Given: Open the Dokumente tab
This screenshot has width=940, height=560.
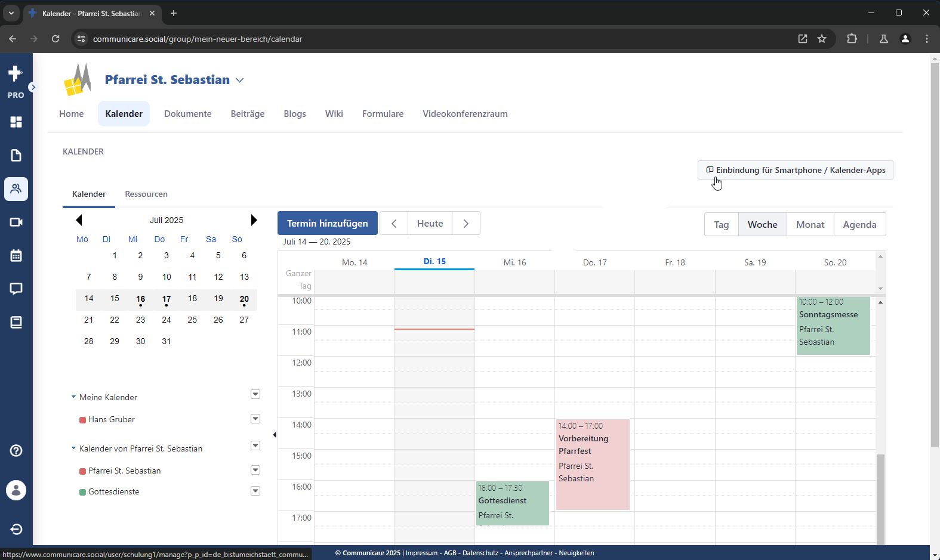Looking at the screenshot, I should coord(188,114).
